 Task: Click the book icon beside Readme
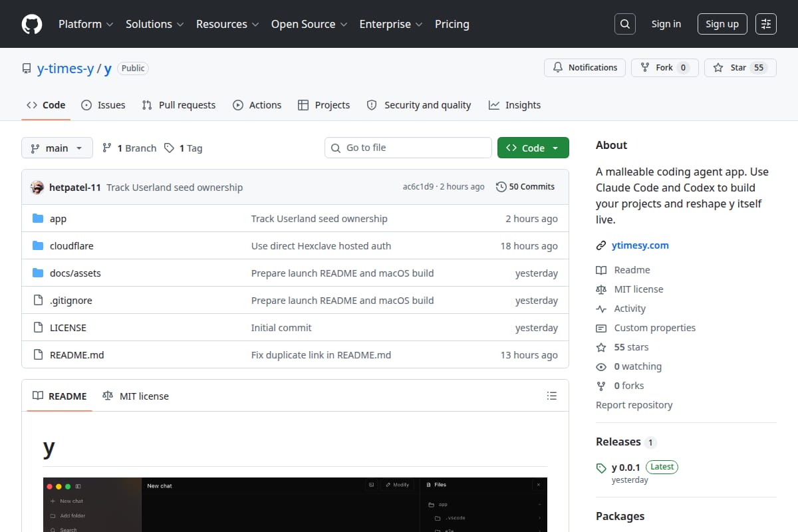(x=601, y=270)
